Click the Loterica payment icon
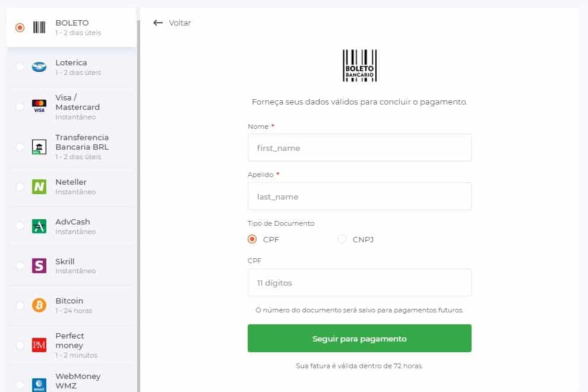Screen dimensions: 588x392 click(x=39, y=67)
